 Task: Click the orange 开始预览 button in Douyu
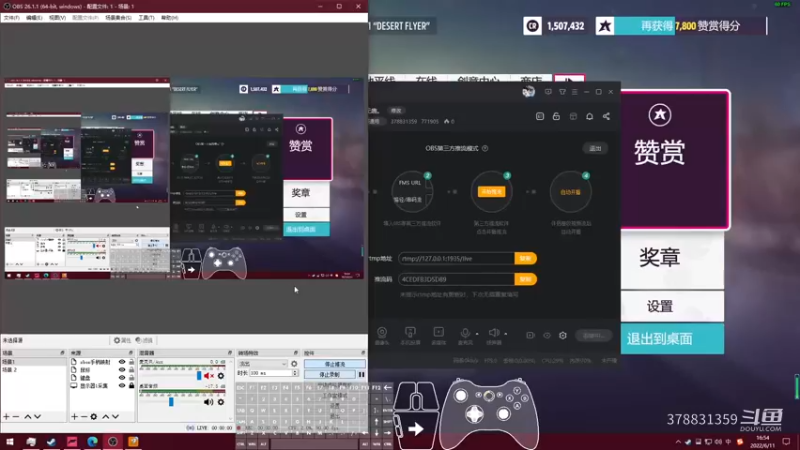coord(491,192)
